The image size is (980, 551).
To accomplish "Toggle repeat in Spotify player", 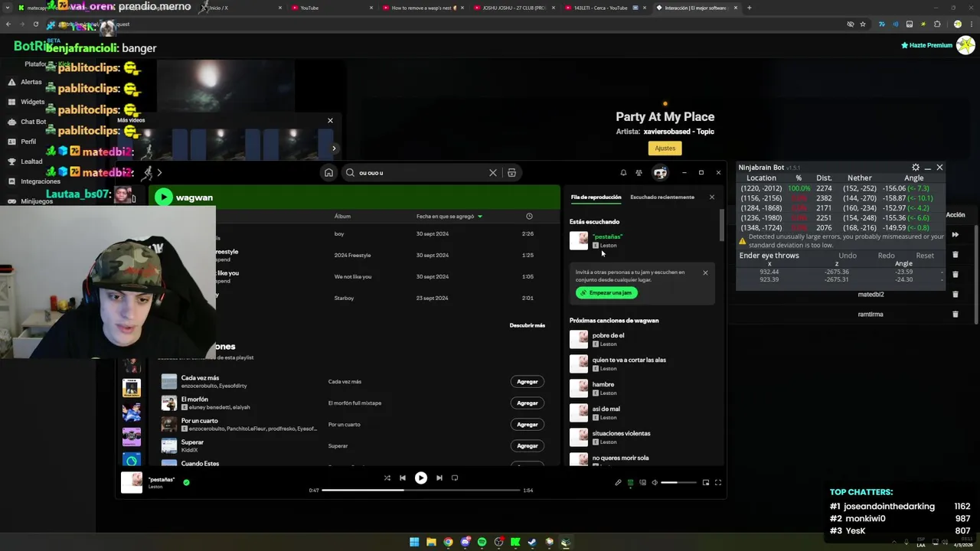I will (455, 478).
